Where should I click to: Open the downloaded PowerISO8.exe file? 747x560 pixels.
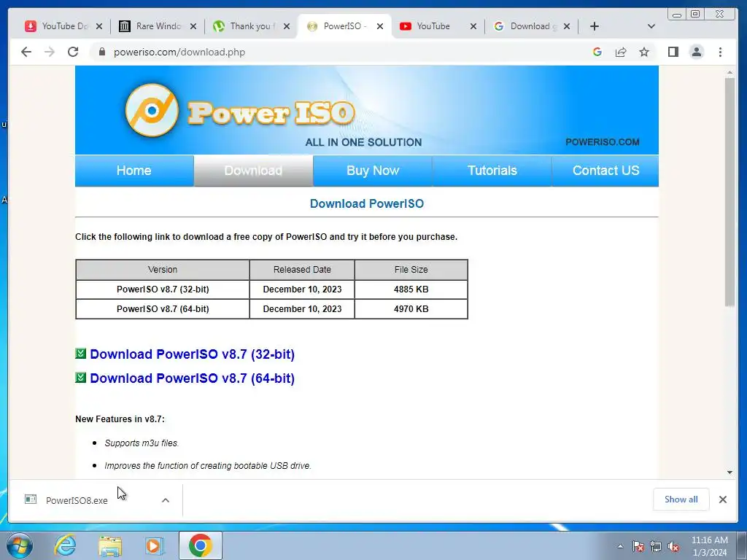point(76,500)
